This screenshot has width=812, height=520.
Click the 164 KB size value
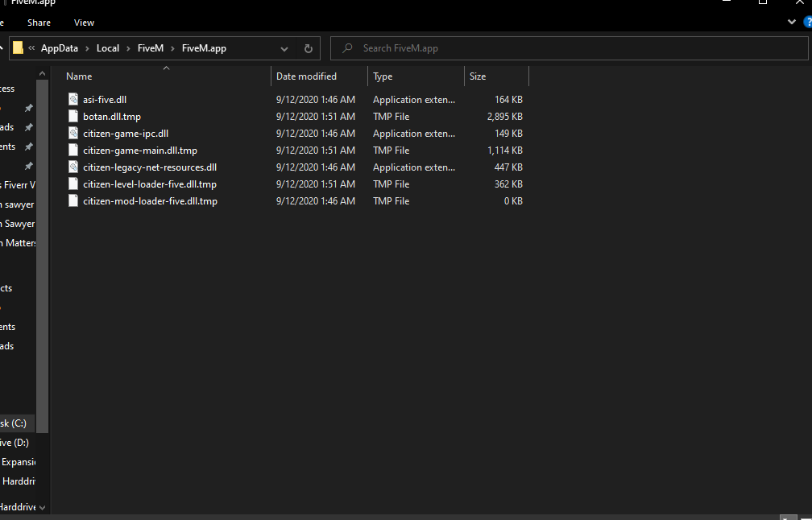pos(508,99)
